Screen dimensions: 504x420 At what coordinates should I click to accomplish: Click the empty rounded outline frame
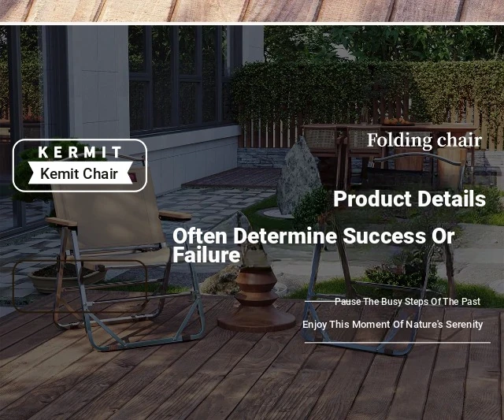tap(80, 286)
